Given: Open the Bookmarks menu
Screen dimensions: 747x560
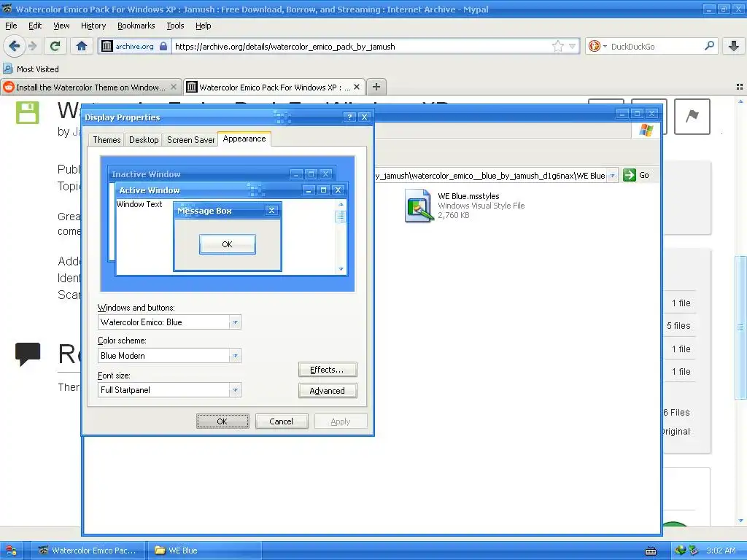Looking at the screenshot, I should point(136,26).
